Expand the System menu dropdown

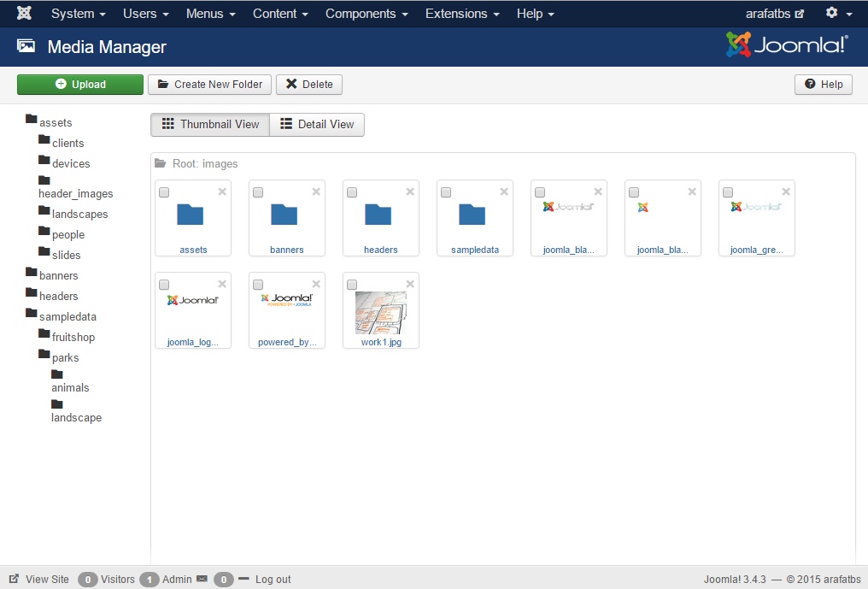tap(79, 14)
